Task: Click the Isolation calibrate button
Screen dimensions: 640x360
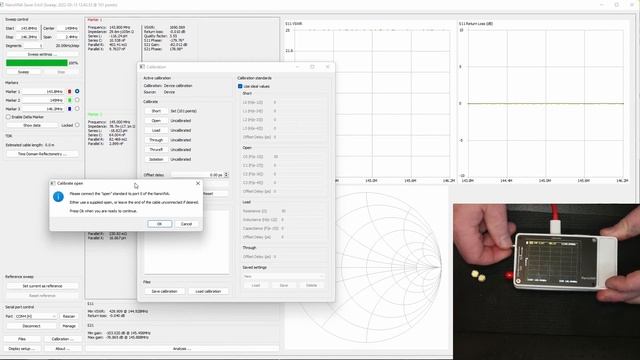Action: pos(156,159)
